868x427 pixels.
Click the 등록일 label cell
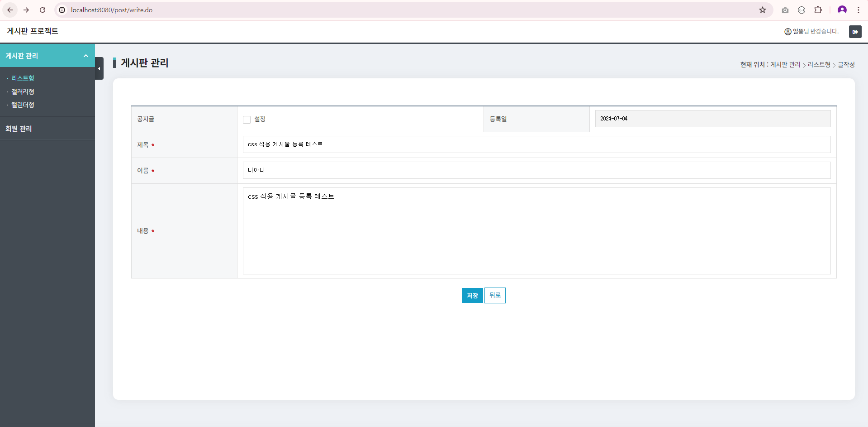coord(536,119)
